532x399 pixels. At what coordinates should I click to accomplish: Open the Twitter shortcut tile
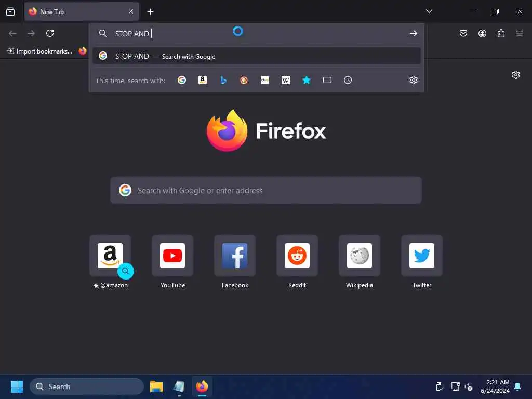[422, 256]
